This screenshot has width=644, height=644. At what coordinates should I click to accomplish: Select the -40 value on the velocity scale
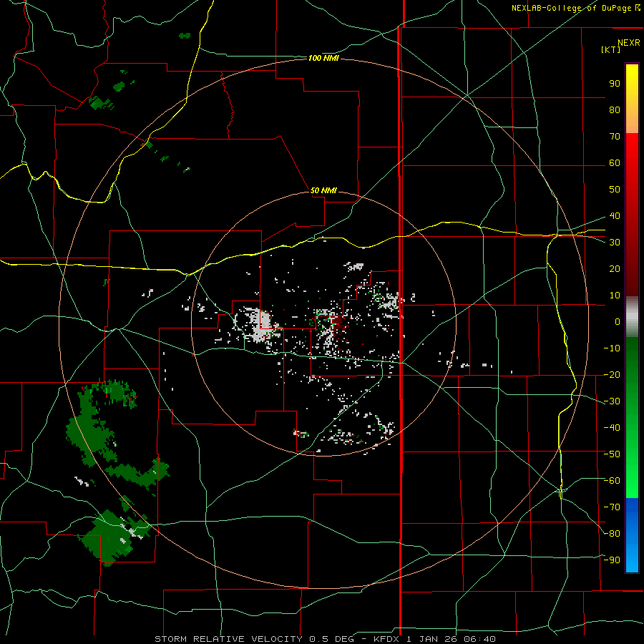point(612,428)
